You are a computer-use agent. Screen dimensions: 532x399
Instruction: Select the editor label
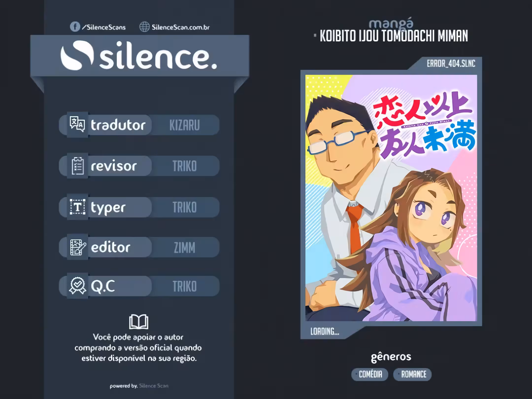(111, 247)
